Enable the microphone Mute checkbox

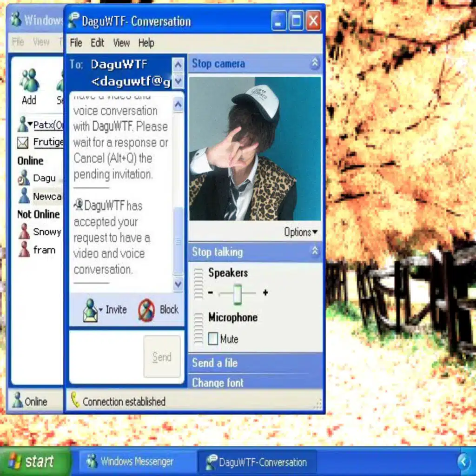click(x=213, y=339)
